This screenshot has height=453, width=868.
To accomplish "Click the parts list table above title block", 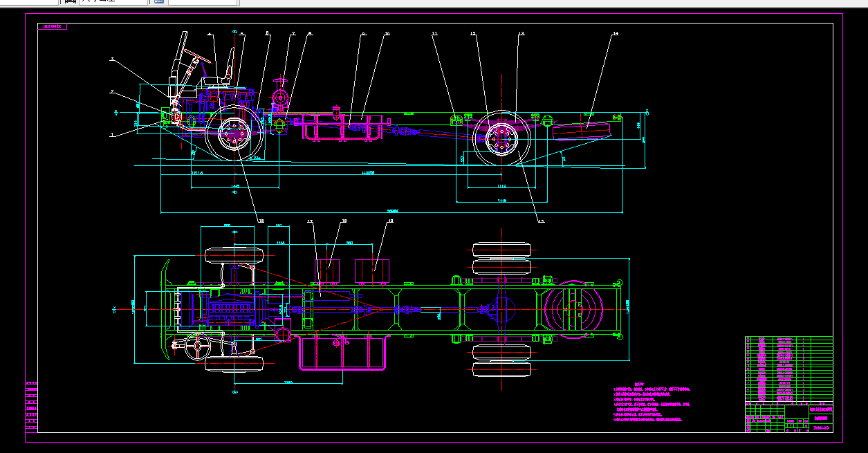I will point(788,369).
